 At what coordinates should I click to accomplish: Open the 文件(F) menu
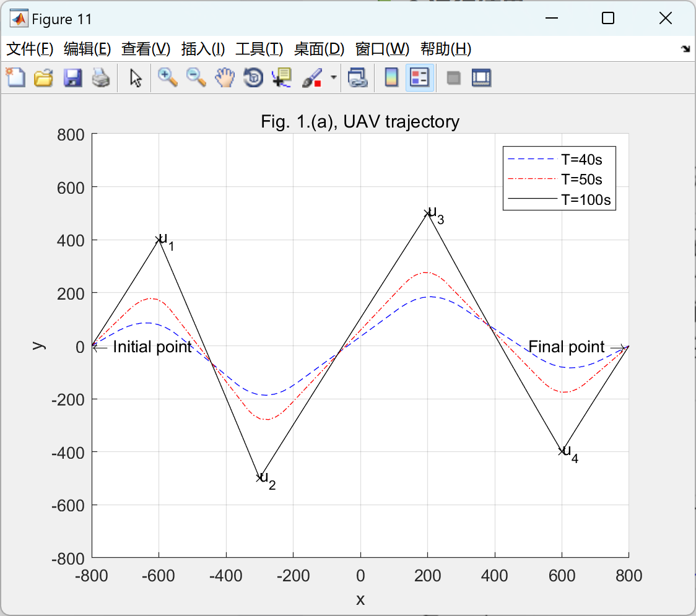coord(30,48)
